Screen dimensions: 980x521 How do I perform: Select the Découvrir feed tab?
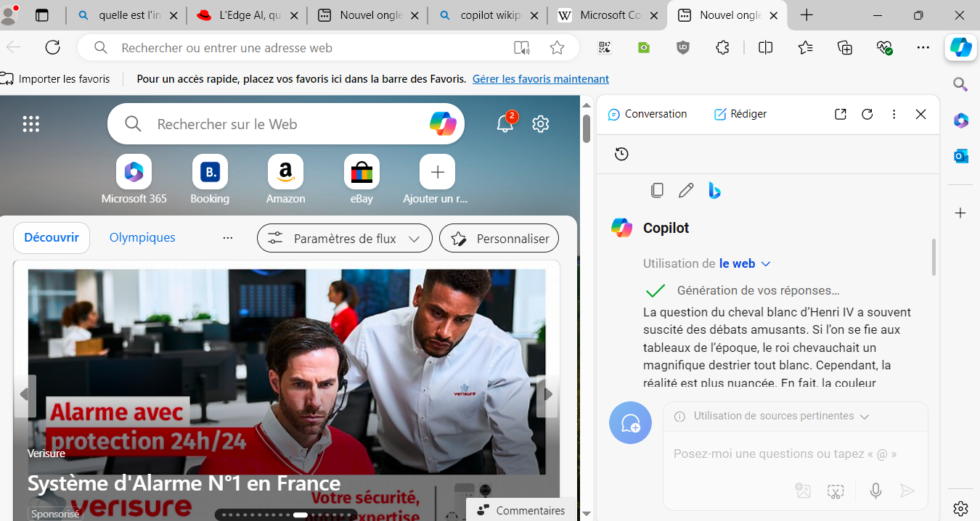pos(52,237)
